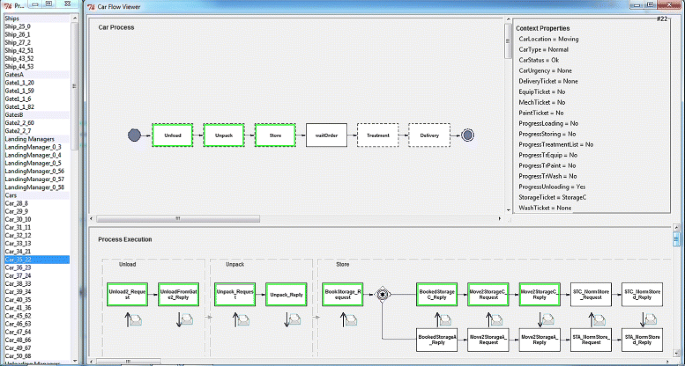Click the right arrow of Car Process horizontal scrollbar
685x366 pixels.
point(500,218)
